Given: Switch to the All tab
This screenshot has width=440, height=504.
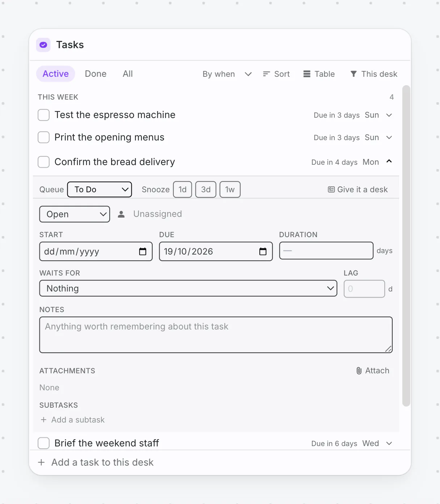Looking at the screenshot, I should (x=128, y=74).
